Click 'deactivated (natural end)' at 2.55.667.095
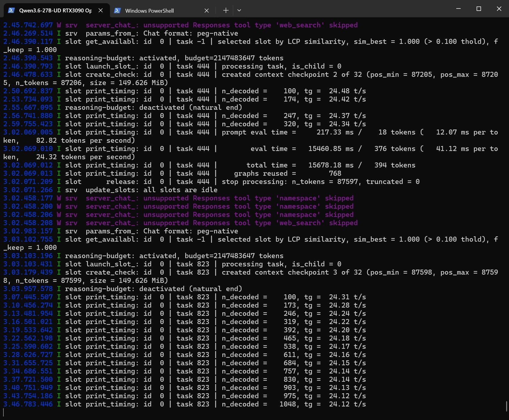 (x=191, y=107)
